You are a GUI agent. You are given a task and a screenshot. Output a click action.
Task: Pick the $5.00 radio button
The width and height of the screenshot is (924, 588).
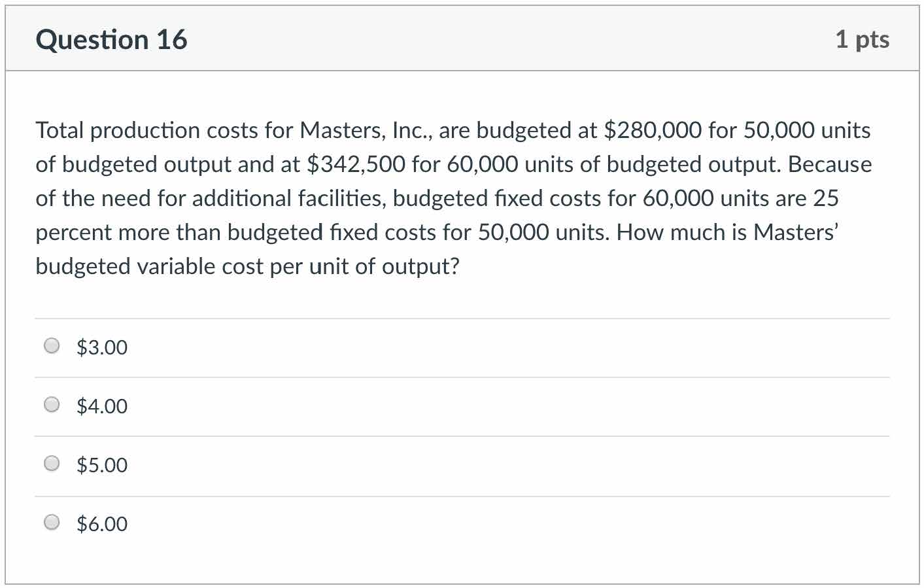52,464
